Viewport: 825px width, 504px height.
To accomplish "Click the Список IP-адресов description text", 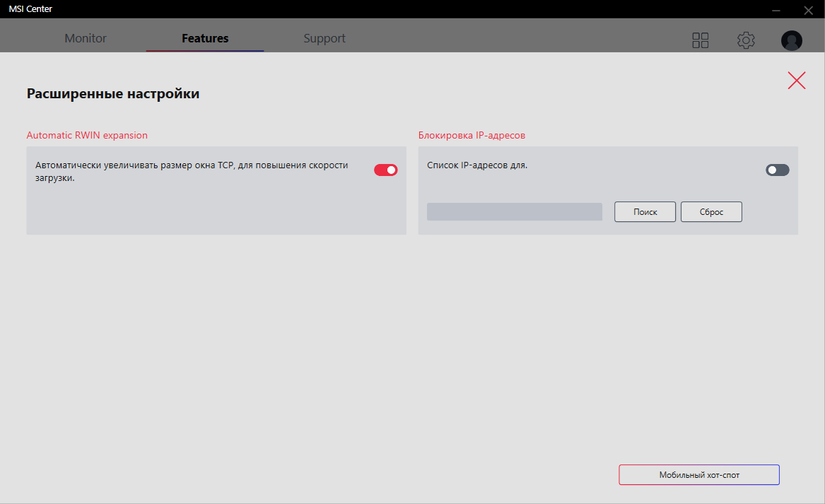I will point(477,165).
